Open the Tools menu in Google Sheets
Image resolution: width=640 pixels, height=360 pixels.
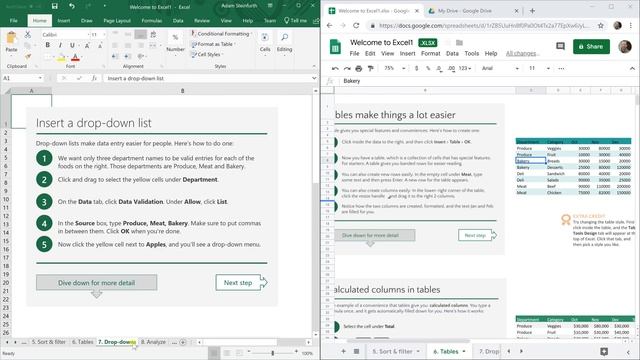tap(471, 53)
